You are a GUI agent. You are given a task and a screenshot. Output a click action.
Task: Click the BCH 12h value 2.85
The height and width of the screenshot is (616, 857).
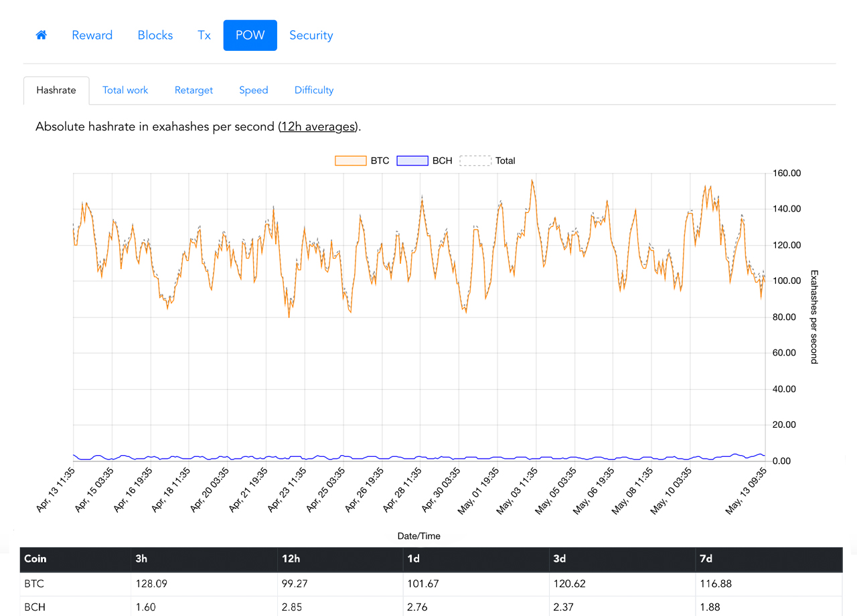(293, 608)
